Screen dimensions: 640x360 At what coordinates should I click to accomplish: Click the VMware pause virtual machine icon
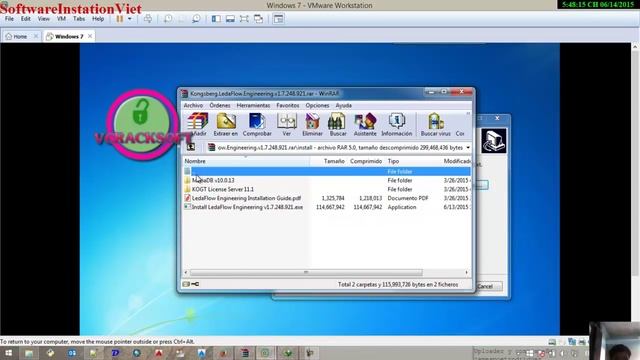click(x=120, y=19)
